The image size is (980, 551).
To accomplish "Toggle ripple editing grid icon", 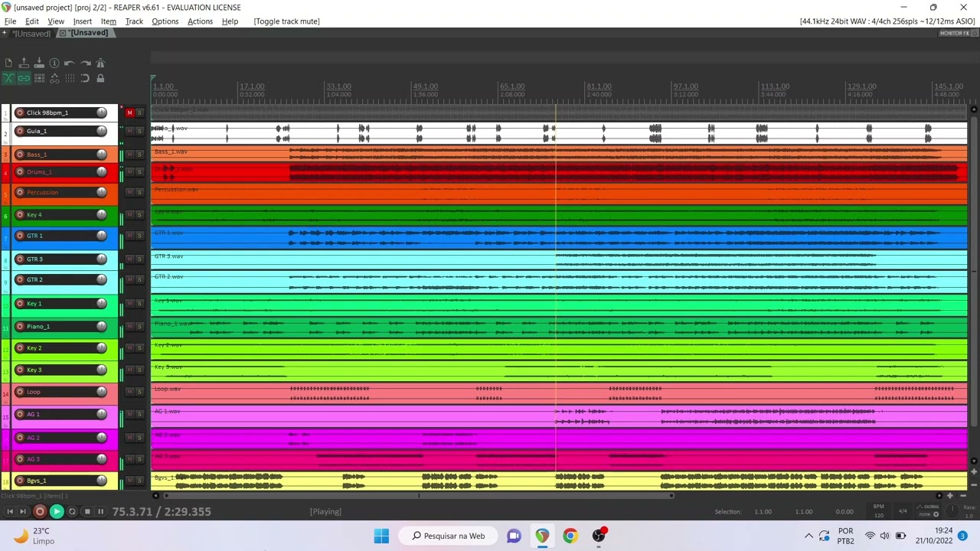I will (x=39, y=78).
